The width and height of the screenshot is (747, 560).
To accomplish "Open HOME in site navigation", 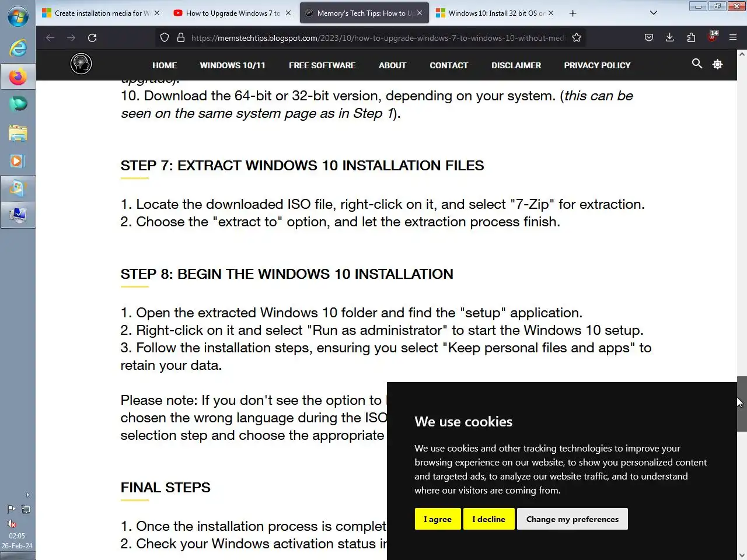I will pos(165,65).
